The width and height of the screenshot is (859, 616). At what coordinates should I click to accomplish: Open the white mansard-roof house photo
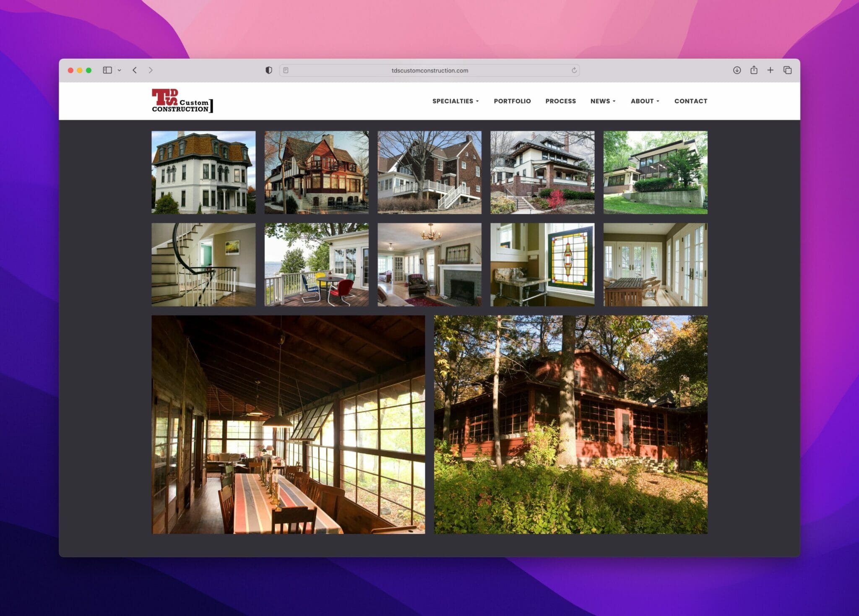(x=203, y=172)
